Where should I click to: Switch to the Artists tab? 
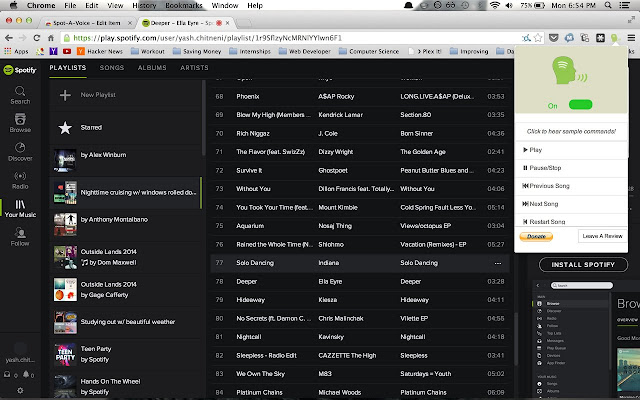pos(194,68)
